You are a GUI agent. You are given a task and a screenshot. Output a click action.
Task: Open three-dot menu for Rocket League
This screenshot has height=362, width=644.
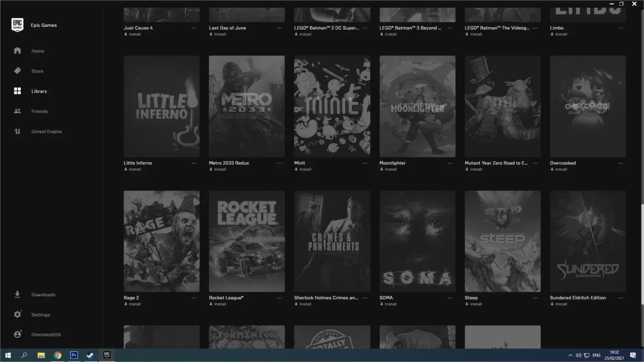pyautogui.click(x=279, y=298)
